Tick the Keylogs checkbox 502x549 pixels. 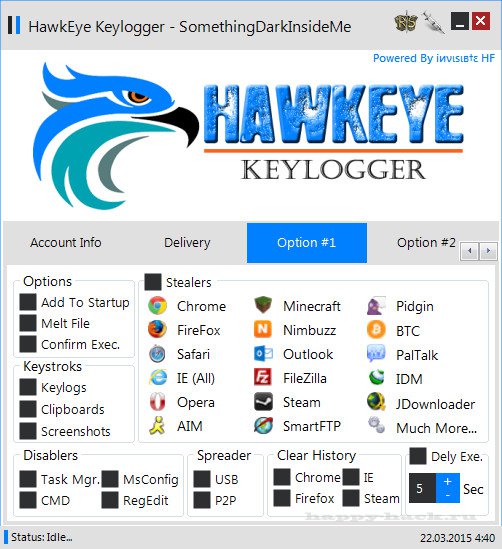click(28, 387)
